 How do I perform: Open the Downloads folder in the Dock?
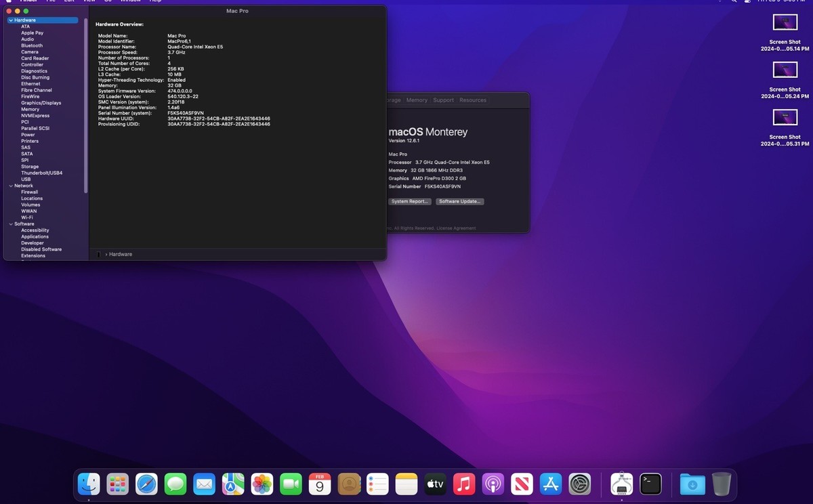[x=692, y=484]
